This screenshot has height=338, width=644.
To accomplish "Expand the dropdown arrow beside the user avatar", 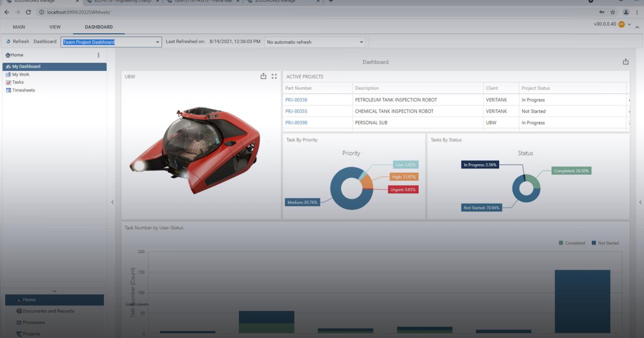I will coord(630,24).
